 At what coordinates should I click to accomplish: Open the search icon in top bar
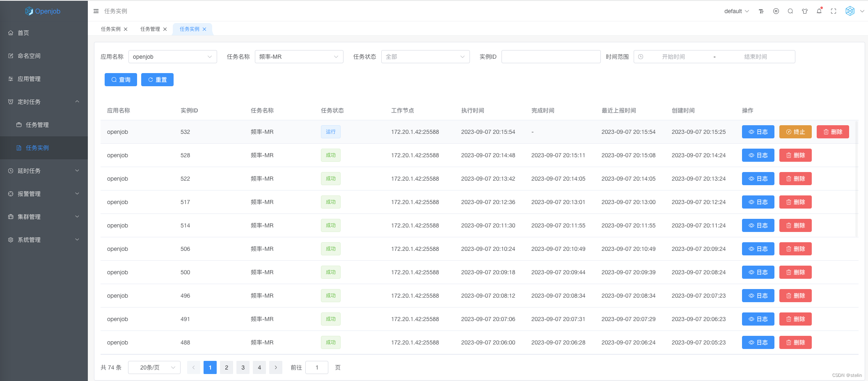coord(790,11)
